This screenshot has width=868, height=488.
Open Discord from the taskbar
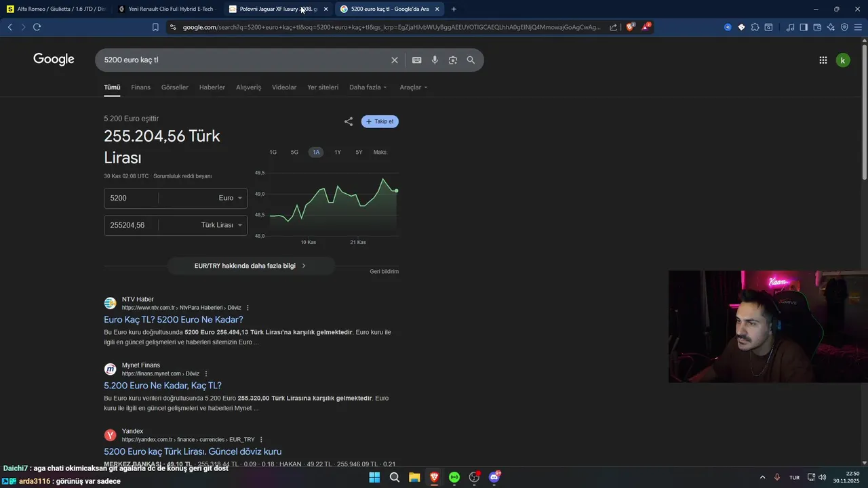pyautogui.click(x=494, y=477)
